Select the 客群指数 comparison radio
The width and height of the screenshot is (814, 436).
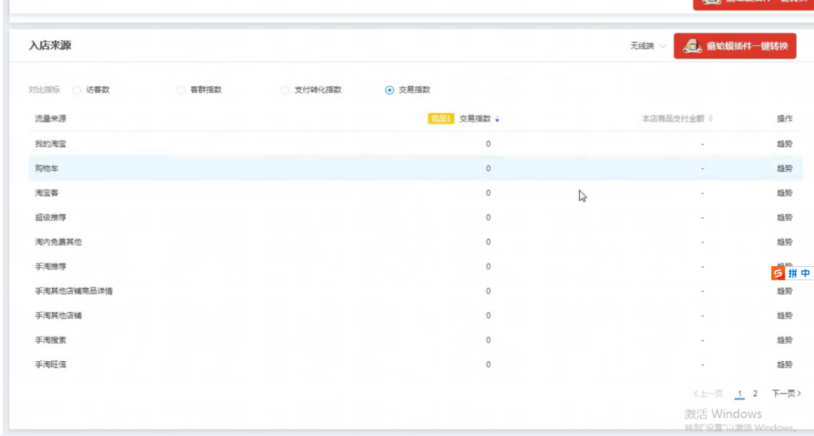[x=181, y=90]
